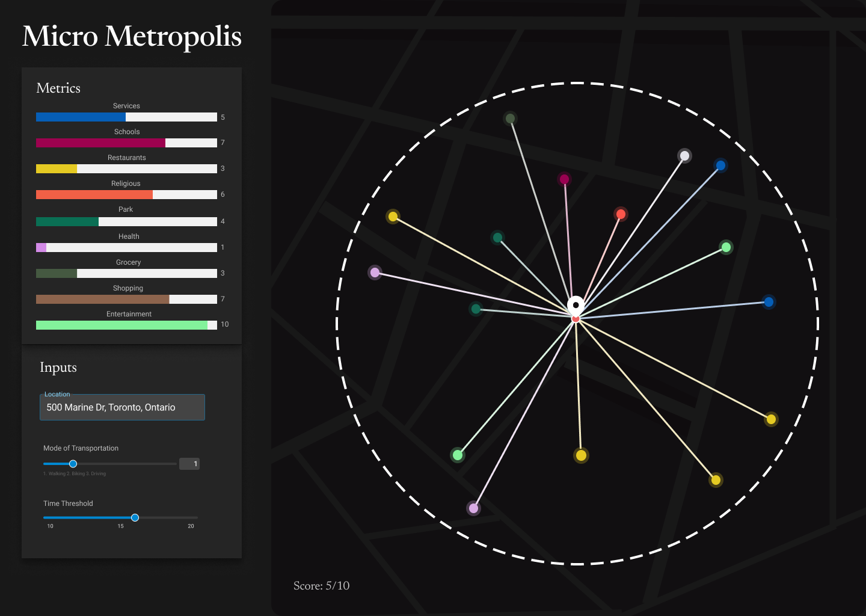The width and height of the screenshot is (866, 616).
Task: Select the central home location pin
Action: coord(576,306)
